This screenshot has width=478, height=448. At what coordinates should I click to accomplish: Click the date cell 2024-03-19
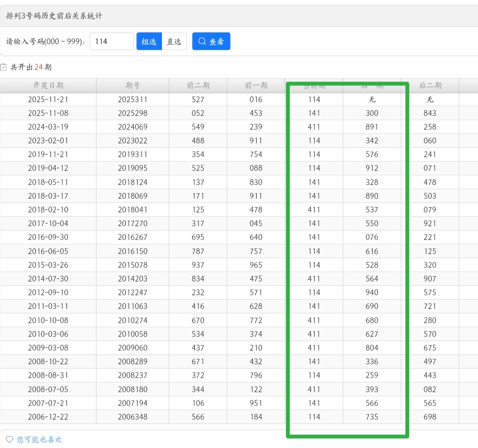pyautogui.click(x=48, y=127)
